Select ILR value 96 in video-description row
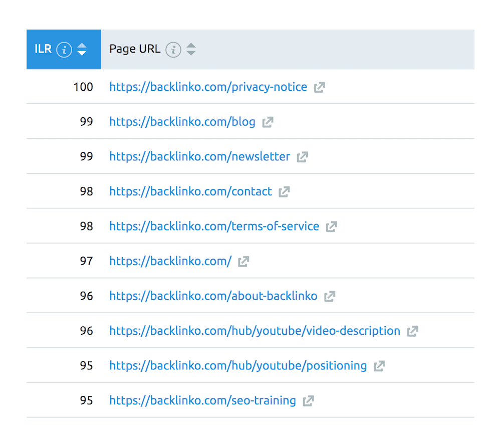 pyautogui.click(x=86, y=331)
